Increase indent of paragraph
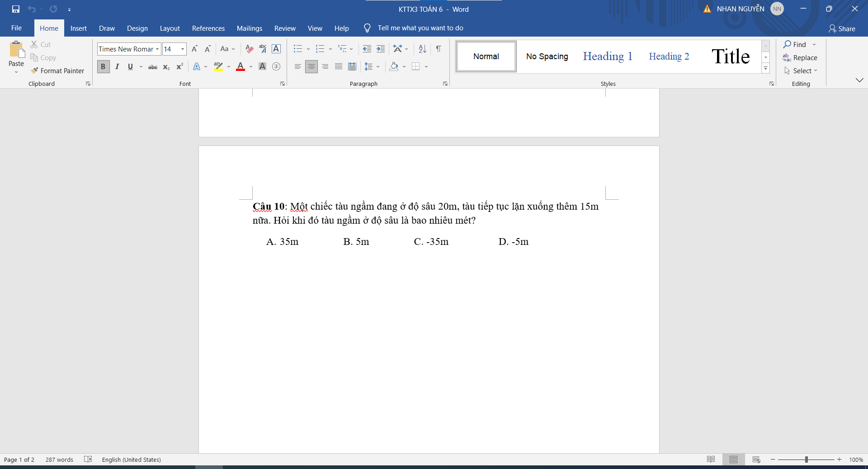Screen dimensions: 868x469 pyautogui.click(x=381, y=49)
